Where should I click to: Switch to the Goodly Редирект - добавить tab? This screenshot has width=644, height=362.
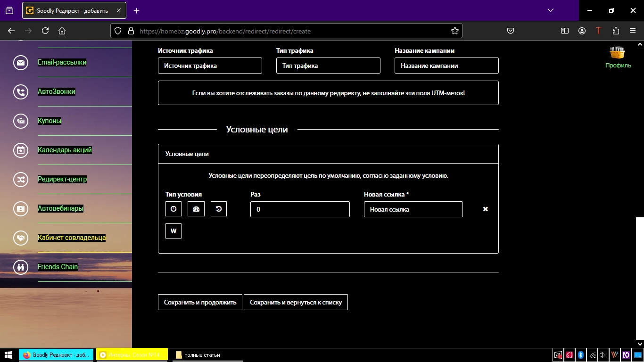click(x=74, y=10)
